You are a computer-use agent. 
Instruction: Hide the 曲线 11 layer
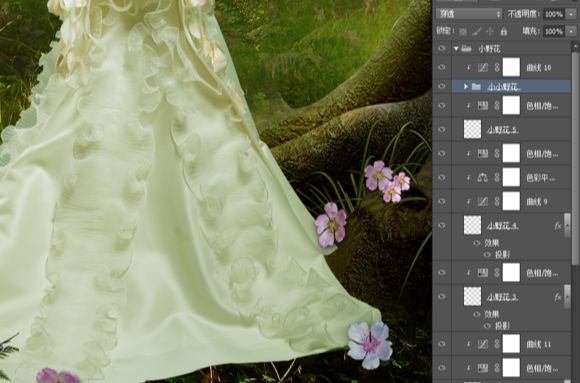coord(442,344)
